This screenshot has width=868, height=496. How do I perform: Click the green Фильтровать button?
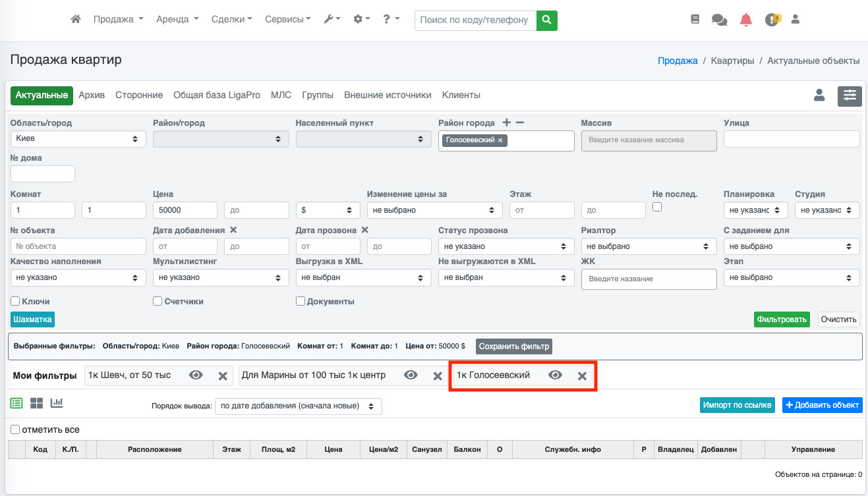click(x=782, y=319)
